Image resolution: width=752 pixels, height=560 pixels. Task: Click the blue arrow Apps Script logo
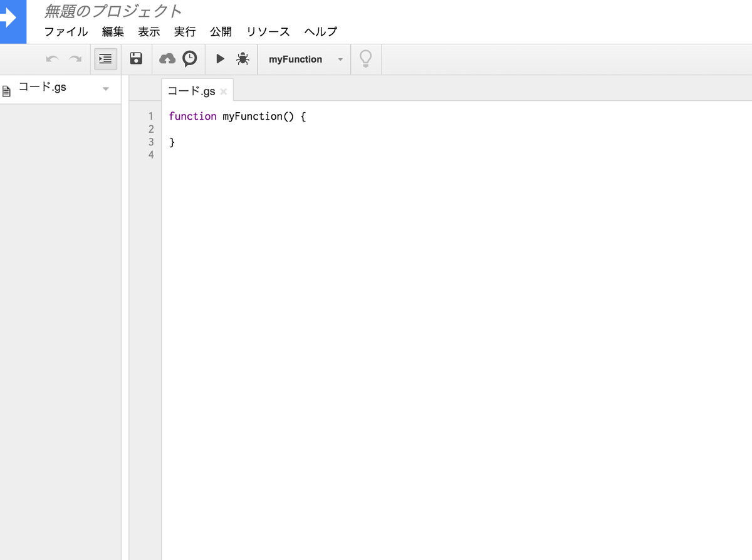pos(13,21)
